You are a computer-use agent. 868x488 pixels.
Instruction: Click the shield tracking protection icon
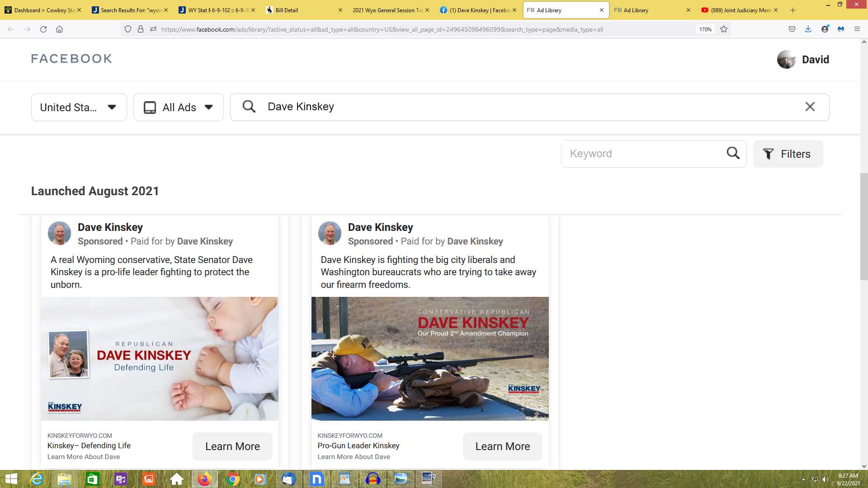[x=128, y=29]
